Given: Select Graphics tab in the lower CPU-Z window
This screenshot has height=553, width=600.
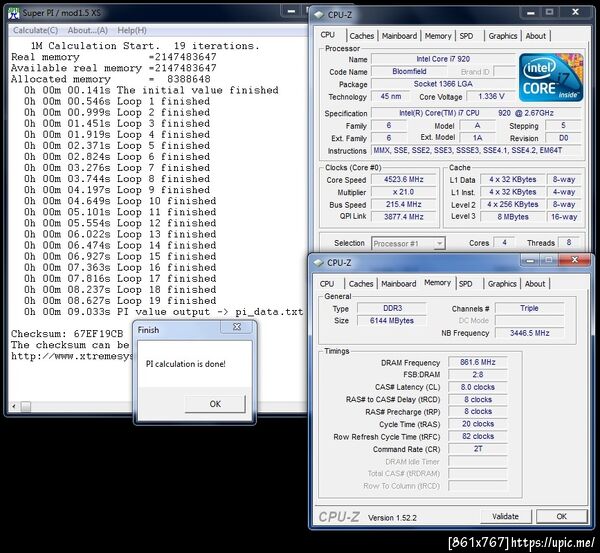Looking at the screenshot, I should click(x=502, y=284).
